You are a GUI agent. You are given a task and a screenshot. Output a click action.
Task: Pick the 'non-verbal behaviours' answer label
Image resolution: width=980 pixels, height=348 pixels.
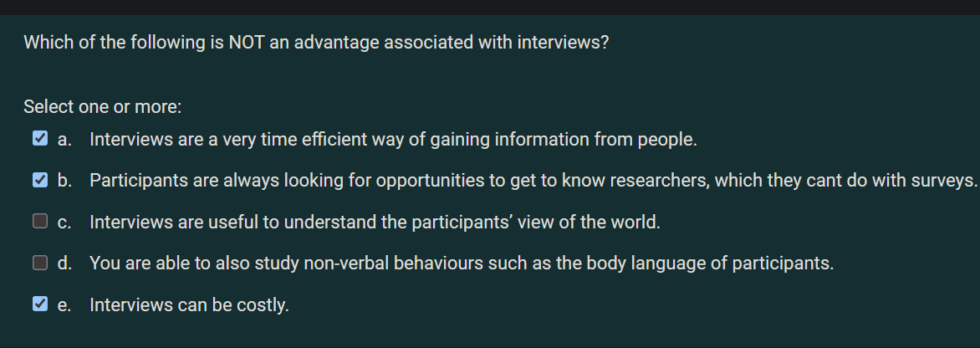point(462,264)
